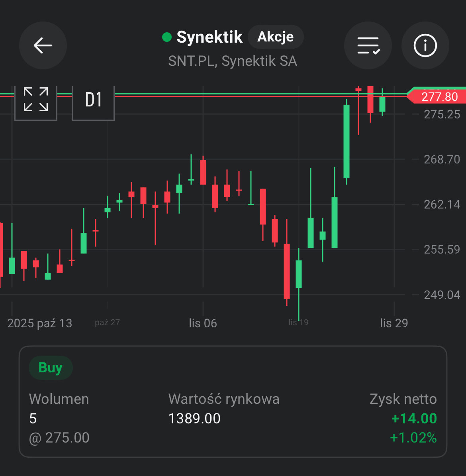Tap the SNT.PL, Synektik SA subtitle
Image resolution: width=466 pixels, height=476 pixels.
click(x=233, y=61)
